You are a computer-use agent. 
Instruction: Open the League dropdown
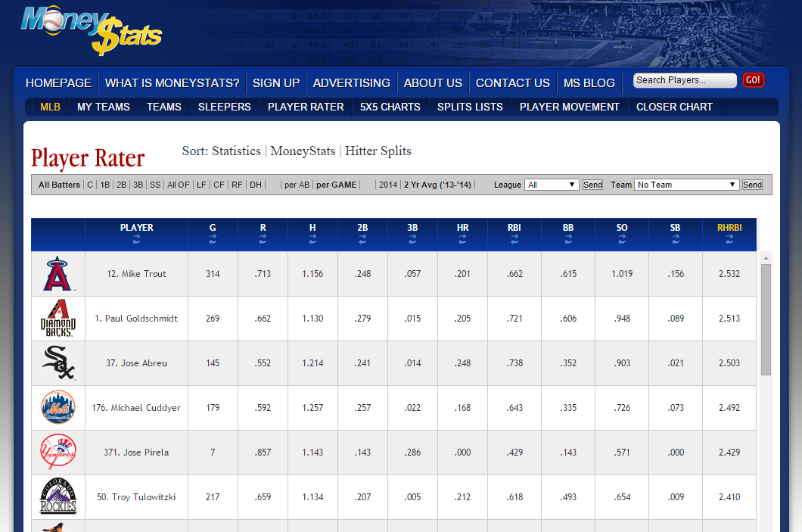[x=552, y=185]
